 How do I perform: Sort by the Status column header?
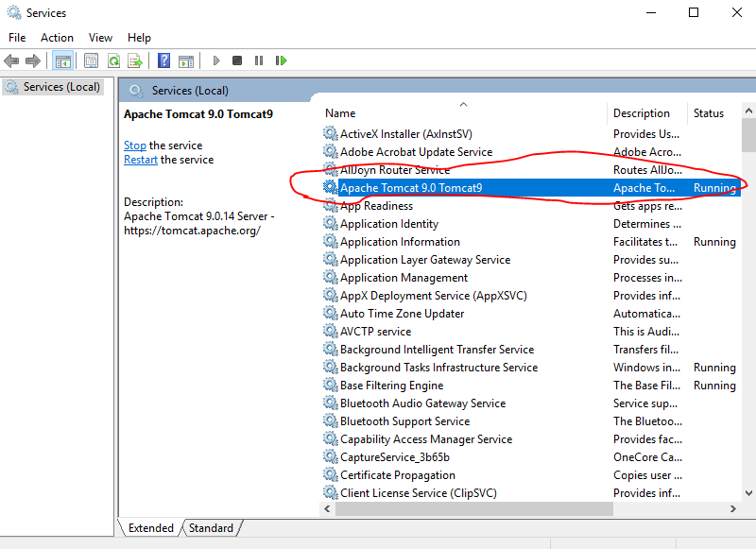pos(713,113)
